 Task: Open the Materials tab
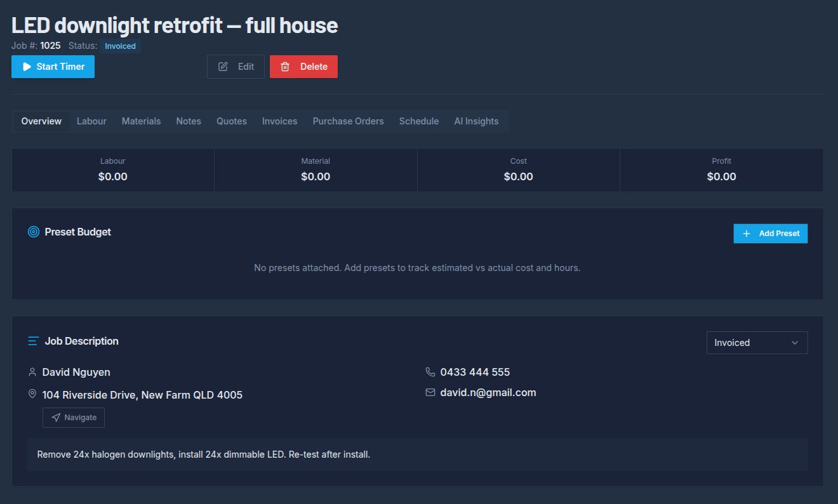tap(141, 121)
